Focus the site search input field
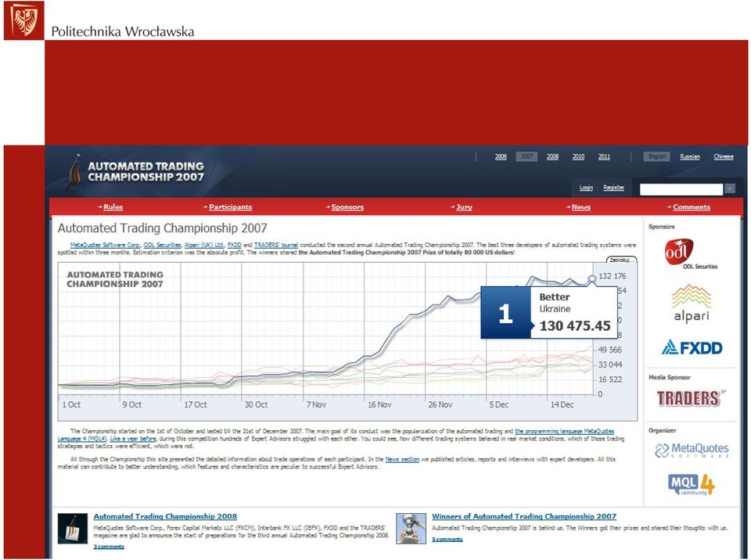The width and height of the screenshot is (751, 560). coord(681,189)
